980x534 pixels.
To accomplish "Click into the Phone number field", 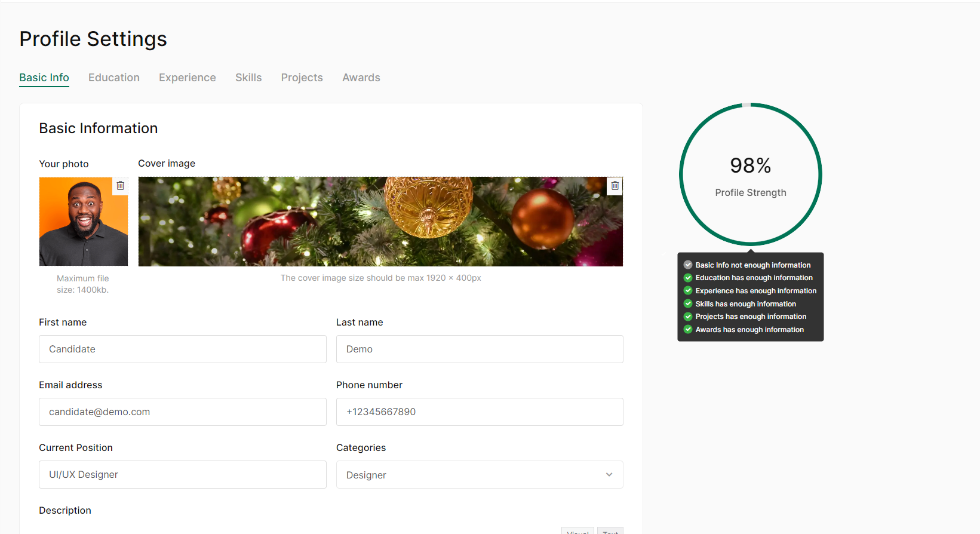I will 479,412.
